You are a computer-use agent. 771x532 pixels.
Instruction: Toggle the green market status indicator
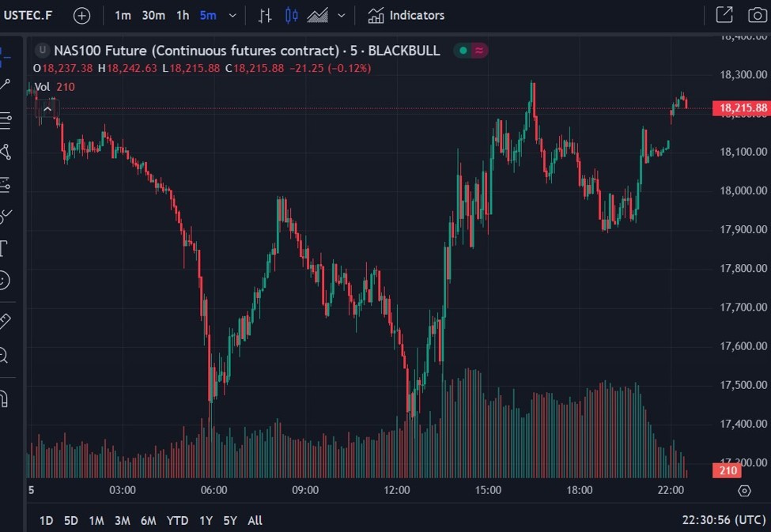click(x=461, y=51)
